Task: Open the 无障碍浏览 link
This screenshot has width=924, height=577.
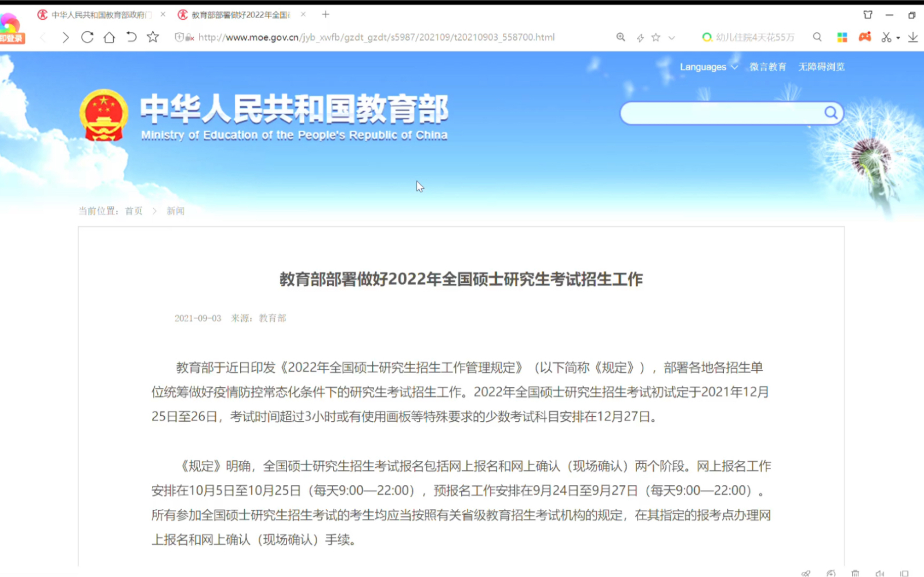Action: (821, 67)
